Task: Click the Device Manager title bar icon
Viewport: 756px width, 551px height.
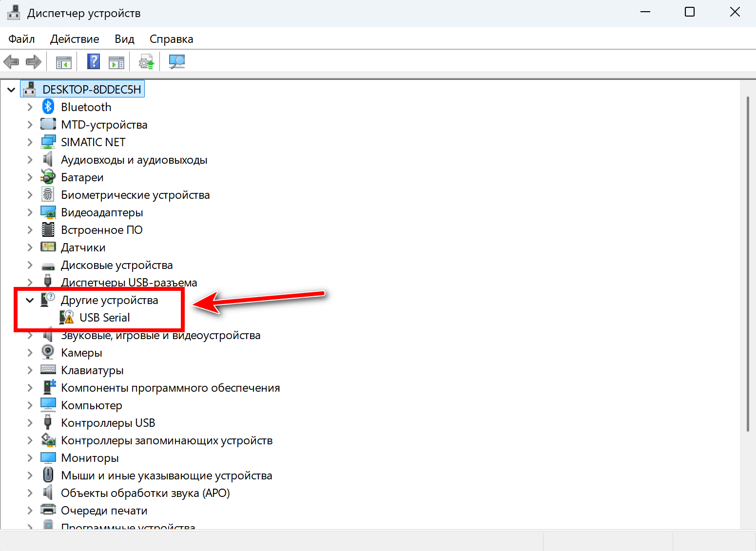Action: coord(13,12)
